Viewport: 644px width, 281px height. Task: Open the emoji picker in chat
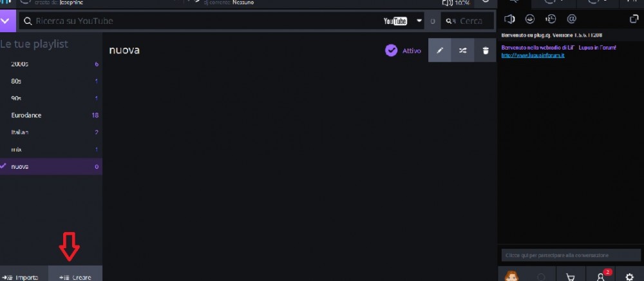pyautogui.click(x=530, y=19)
